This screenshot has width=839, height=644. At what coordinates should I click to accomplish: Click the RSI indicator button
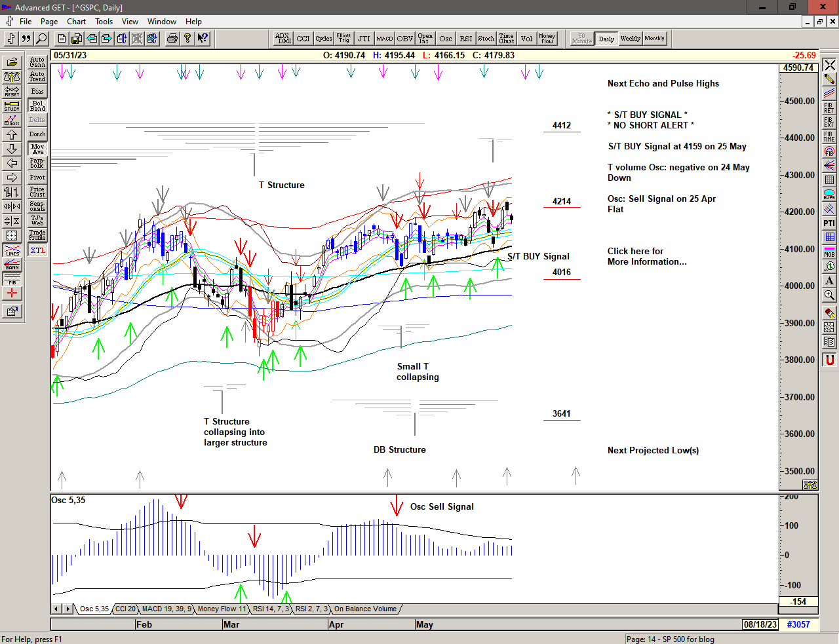tap(465, 39)
